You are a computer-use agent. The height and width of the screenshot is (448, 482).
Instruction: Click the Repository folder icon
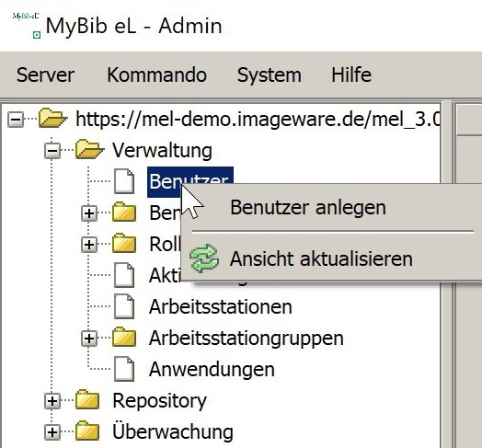pos(87,400)
